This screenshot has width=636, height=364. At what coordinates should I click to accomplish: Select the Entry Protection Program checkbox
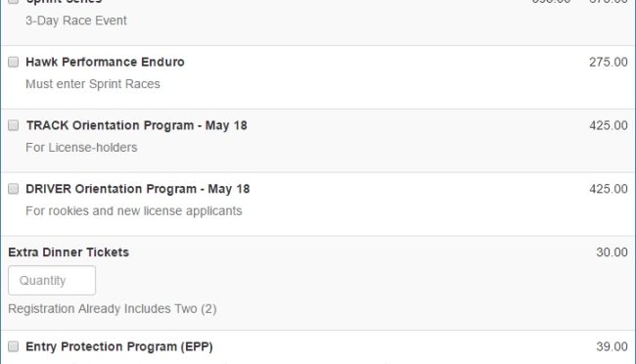(14, 346)
